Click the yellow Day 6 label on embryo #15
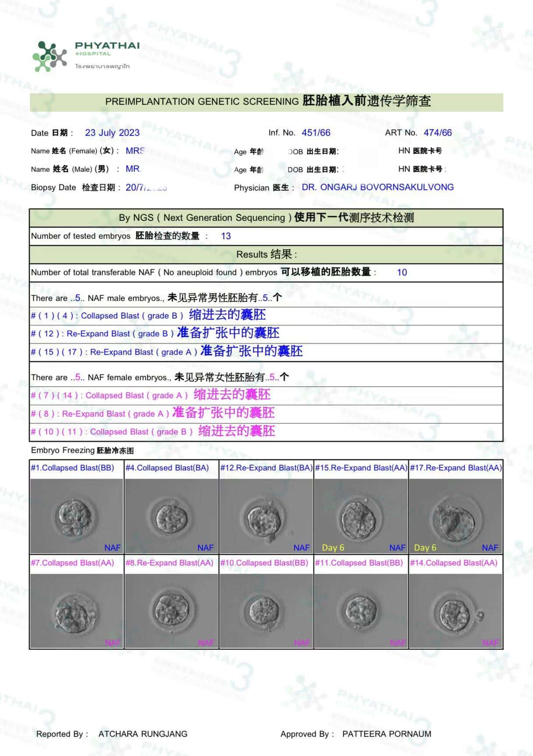This screenshot has width=533, height=756. click(x=333, y=548)
